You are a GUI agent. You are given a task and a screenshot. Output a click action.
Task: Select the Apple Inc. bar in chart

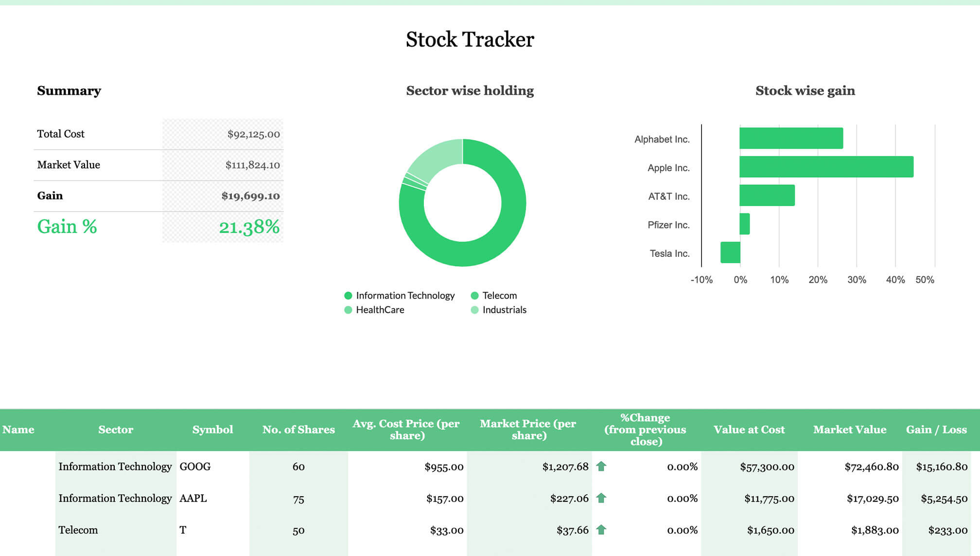(x=826, y=167)
